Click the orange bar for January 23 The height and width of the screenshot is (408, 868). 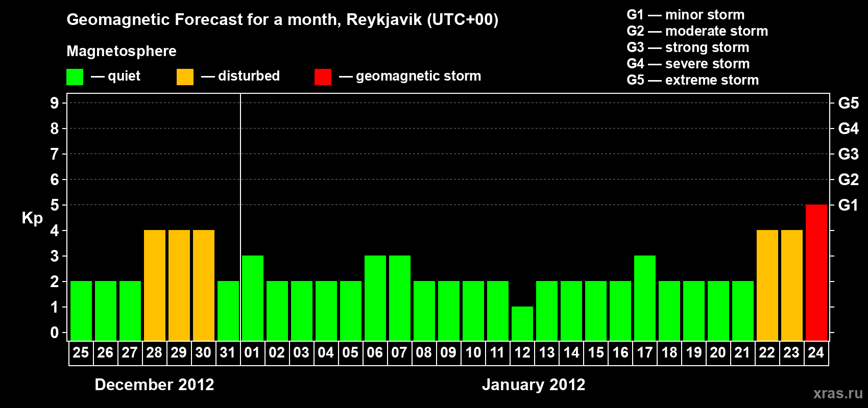coord(791,285)
